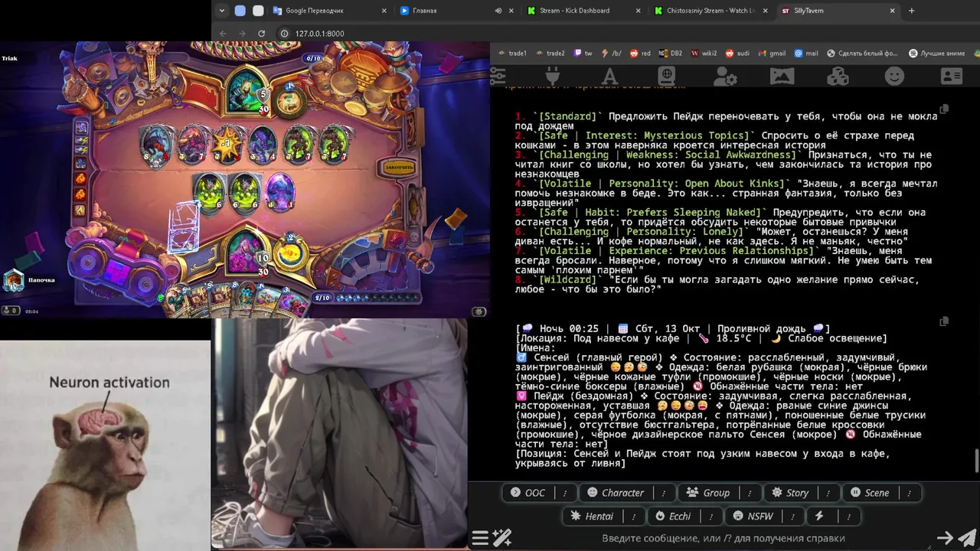980x551 pixels.
Task: Open chat backgrounds picture icon
Action: [782, 76]
